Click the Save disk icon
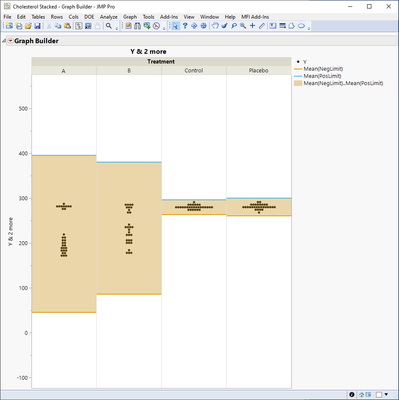The width and height of the screenshot is (399, 400). click(37, 26)
